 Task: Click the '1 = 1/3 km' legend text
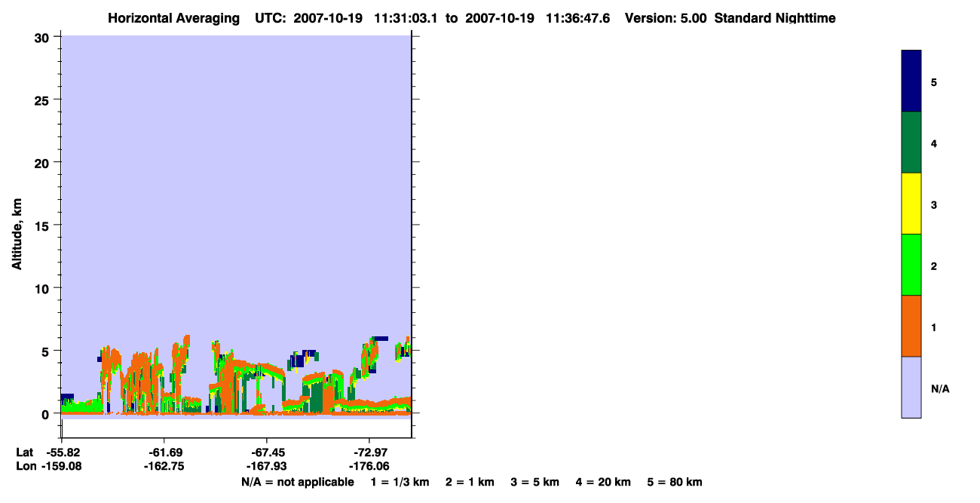(x=400, y=482)
